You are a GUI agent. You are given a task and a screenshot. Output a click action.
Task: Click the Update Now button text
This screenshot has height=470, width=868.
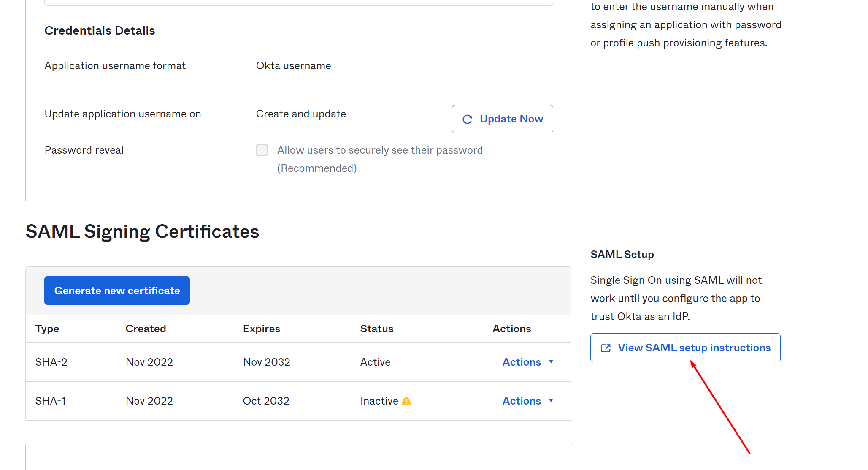click(x=511, y=119)
